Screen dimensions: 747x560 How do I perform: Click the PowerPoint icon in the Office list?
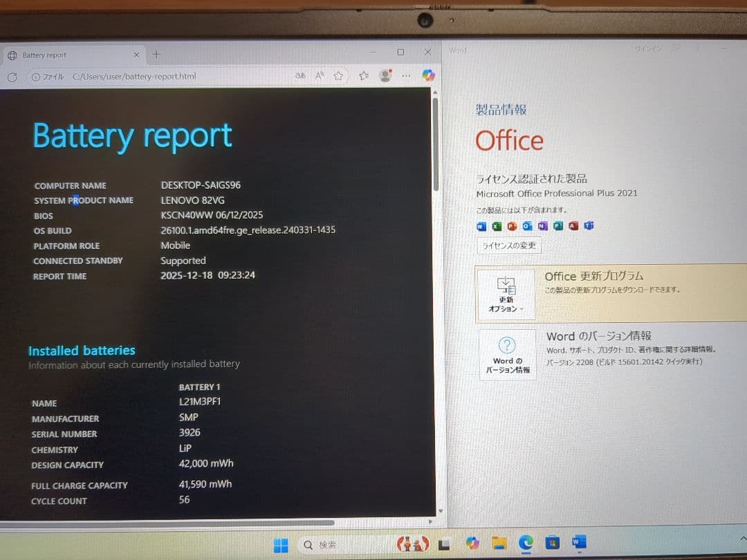click(512, 226)
